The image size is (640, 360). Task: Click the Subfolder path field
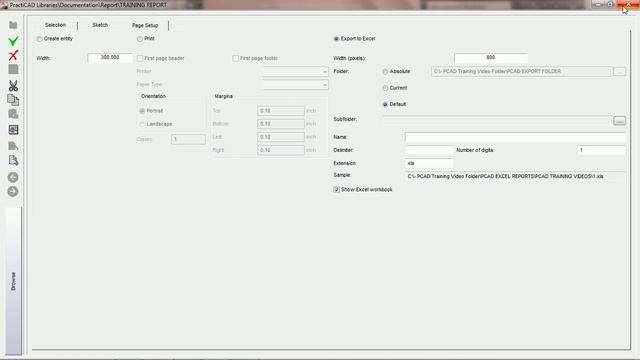(497, 120)
